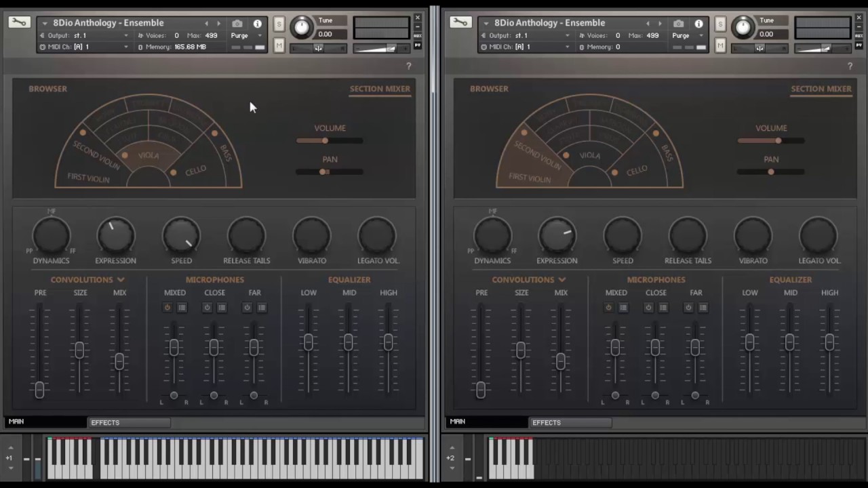Image resolution: width=868 pixels, height=488 pixels.
Task: Click the question mark help icon in left panel
Action: [x=408, y=66]
